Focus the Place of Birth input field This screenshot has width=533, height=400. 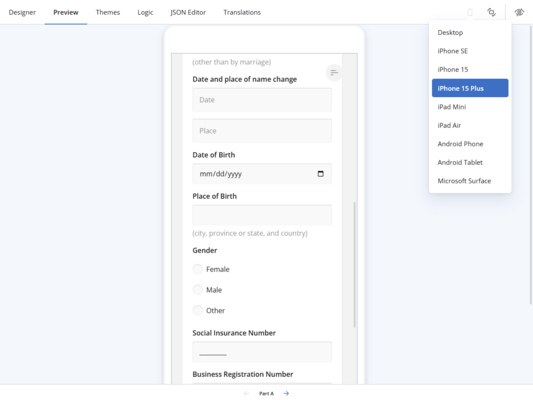[262, 215]
